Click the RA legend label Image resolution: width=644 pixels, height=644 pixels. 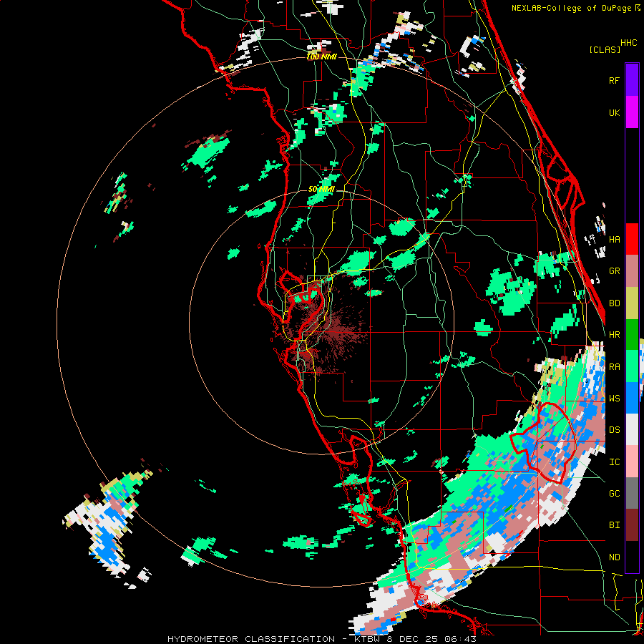tap(614, 367)
